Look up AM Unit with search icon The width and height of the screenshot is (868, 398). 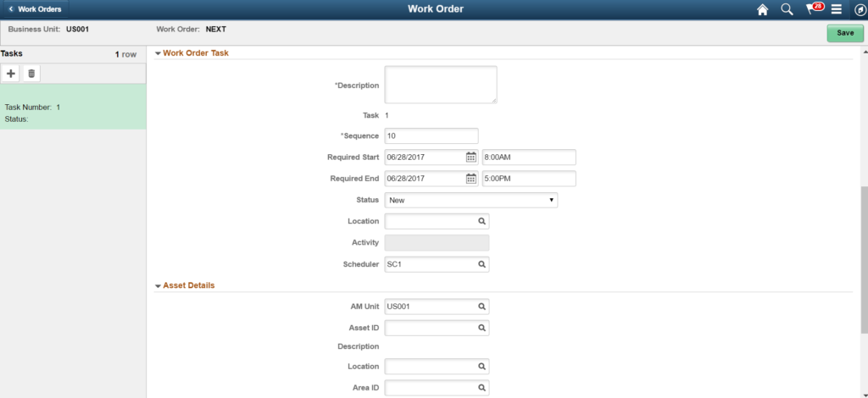481,307
